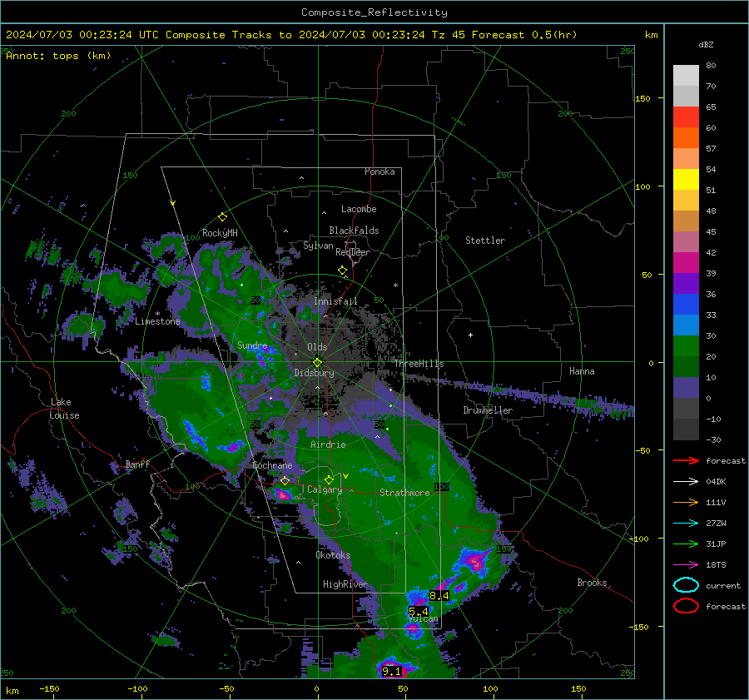Click the Vulcan city label
Screen dimensions: 749x700
(x=424, y=618)
